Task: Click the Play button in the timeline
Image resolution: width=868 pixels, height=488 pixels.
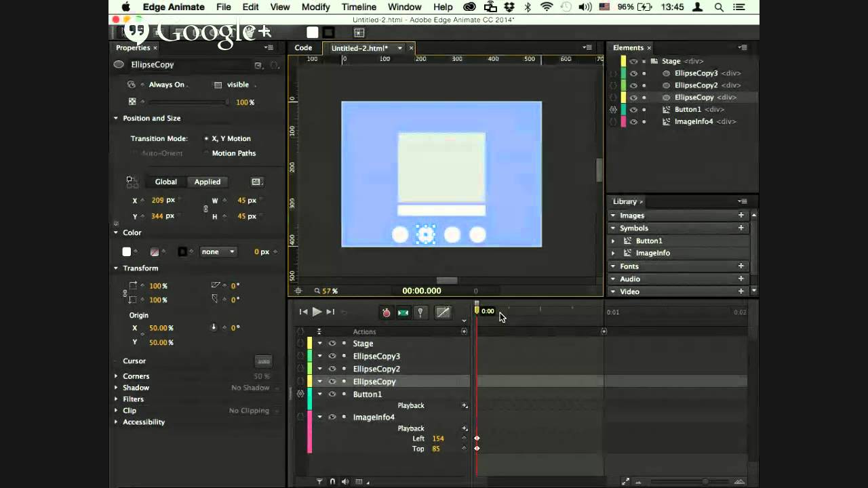Action: click(317, 312)
